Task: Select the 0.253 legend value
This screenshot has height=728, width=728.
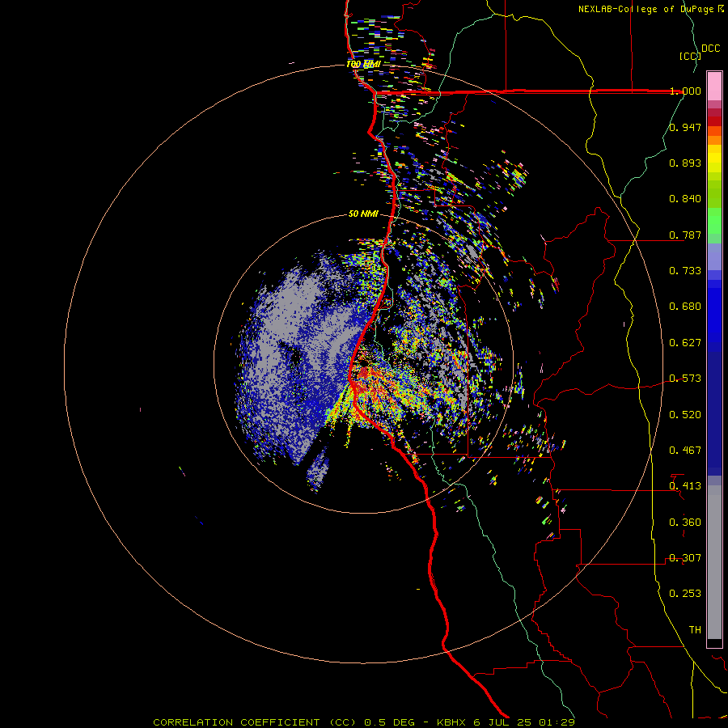Action: click(x=685, y=594)
